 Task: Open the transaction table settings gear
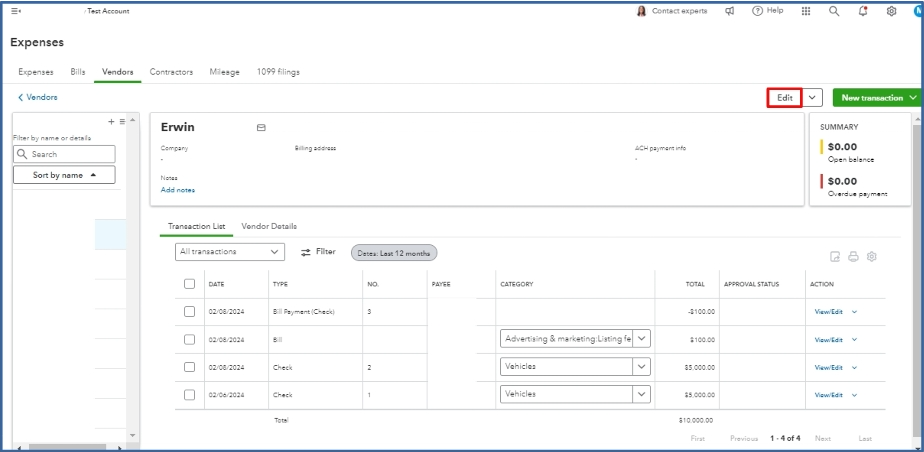872,257
